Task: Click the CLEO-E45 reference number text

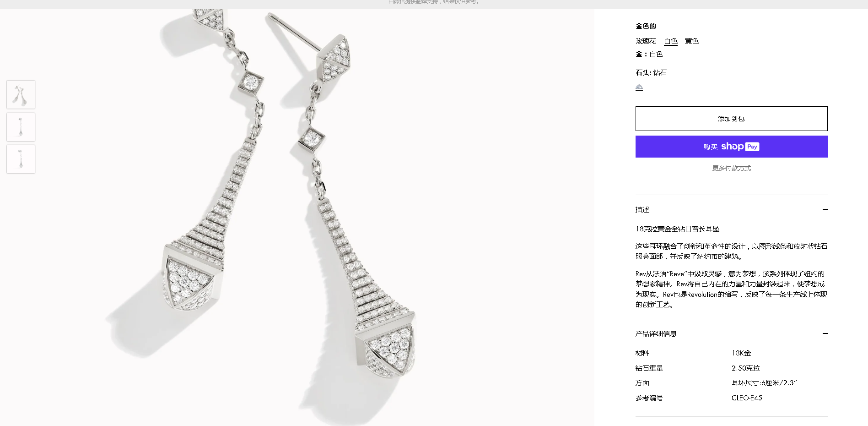Action: 747,398
